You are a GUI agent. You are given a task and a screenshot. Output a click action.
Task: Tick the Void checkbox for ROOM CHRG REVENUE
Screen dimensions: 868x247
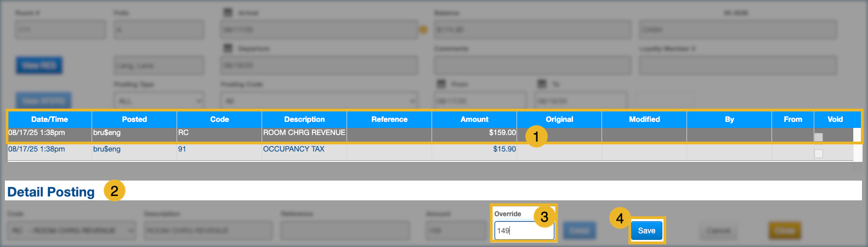point(819,137)
